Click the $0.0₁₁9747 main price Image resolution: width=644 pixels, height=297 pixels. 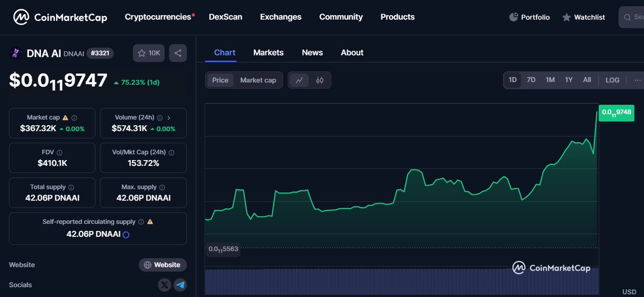[x=58, y=81]
